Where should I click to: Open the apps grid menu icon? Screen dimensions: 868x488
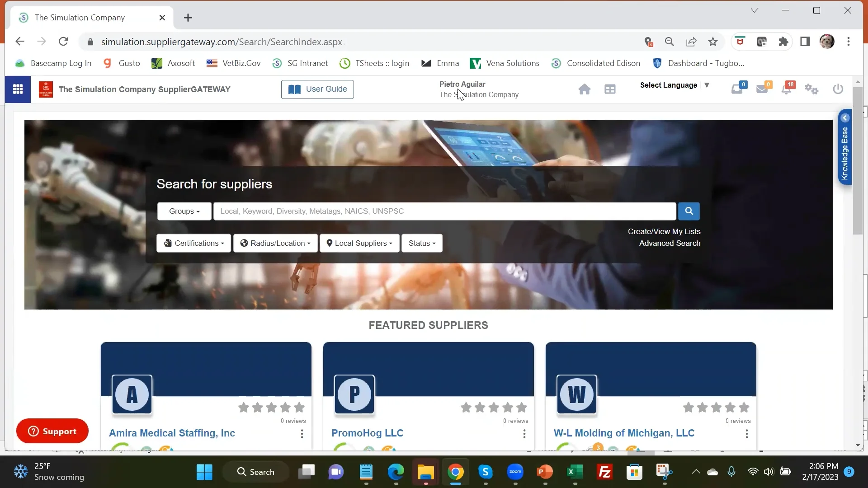(18, 89)
